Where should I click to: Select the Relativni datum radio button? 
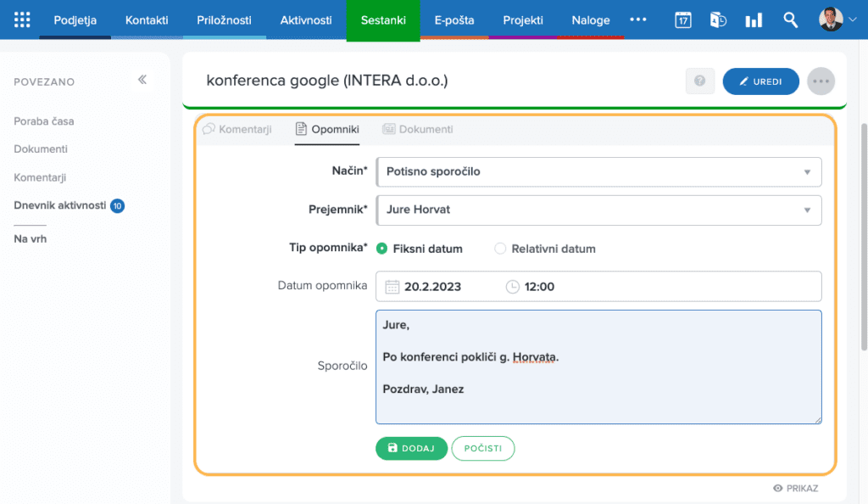[x=500, y=249]
